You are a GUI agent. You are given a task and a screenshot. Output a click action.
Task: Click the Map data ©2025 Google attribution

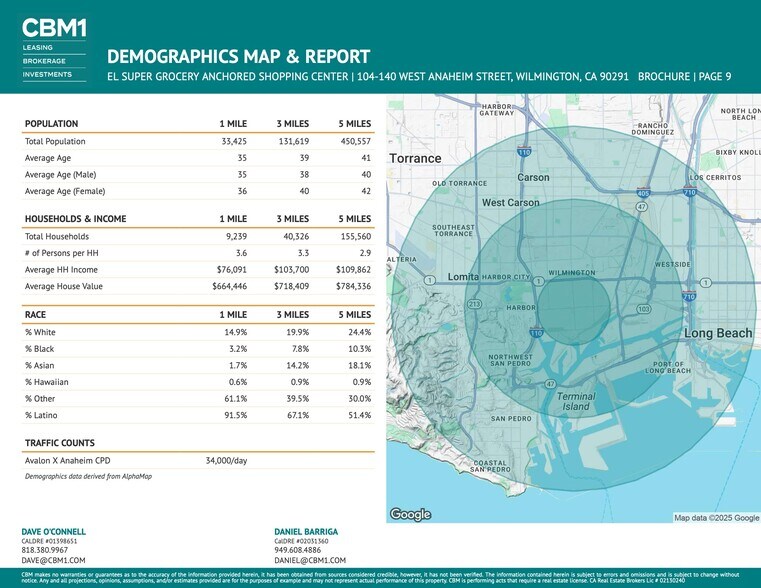(x=716, y=517)
